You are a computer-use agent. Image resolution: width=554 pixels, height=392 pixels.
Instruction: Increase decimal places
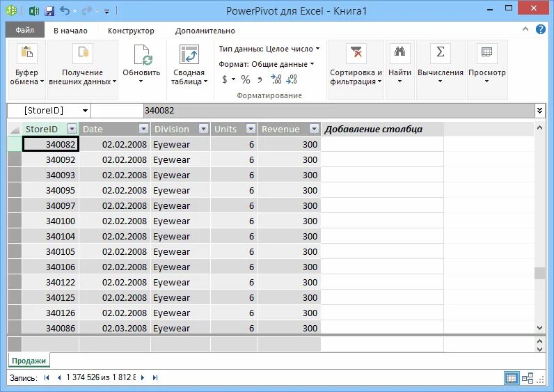276,79
